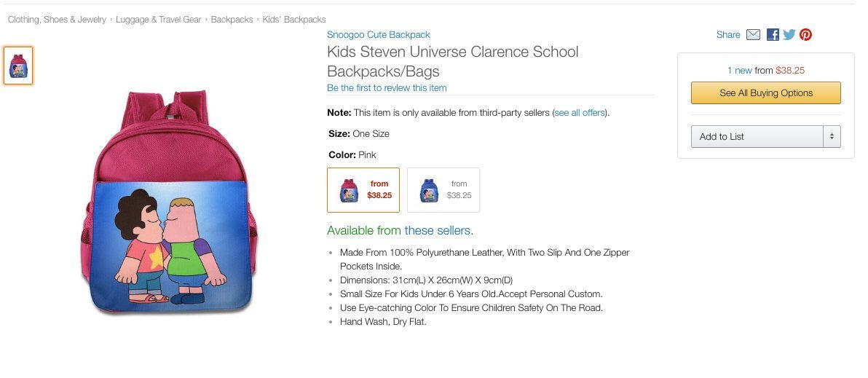
Task: Share via the Pinterest icon
Action: [806, 35]
